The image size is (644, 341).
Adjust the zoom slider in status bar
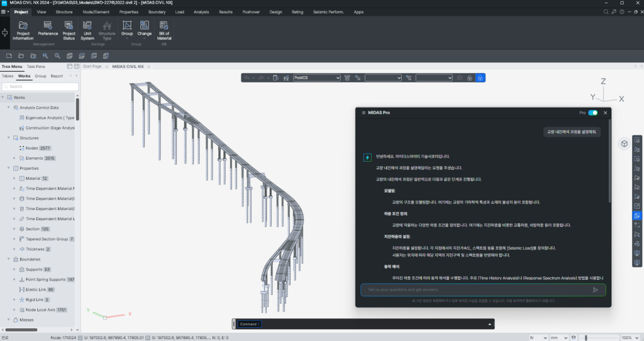pyautogui.click(x=586, y=338)
